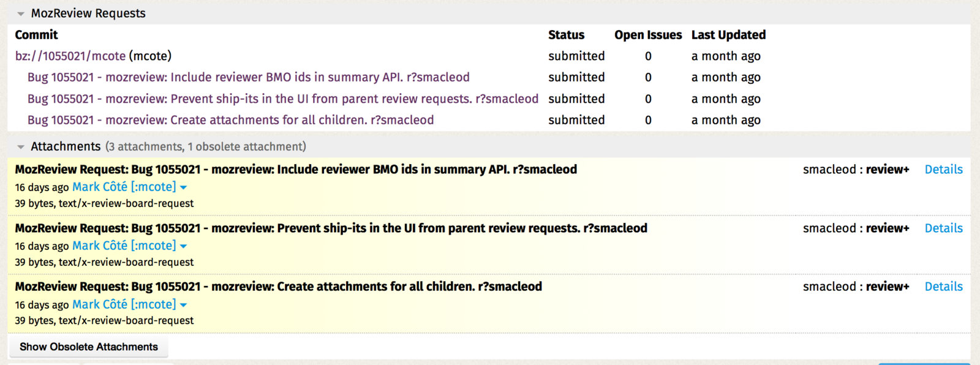Click '39 bytes' line under 'Prevent ship-its' attachment
980x365 pixels.
(x=104, y=262)
